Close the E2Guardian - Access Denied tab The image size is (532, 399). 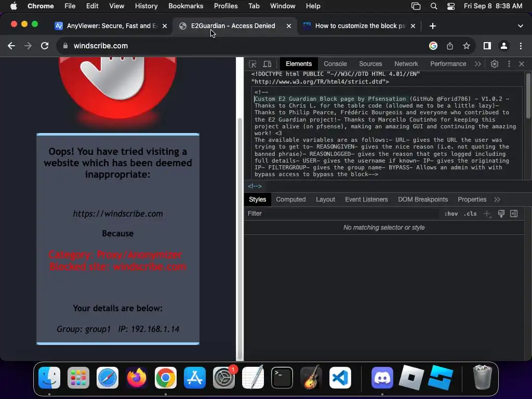point(289,26)
